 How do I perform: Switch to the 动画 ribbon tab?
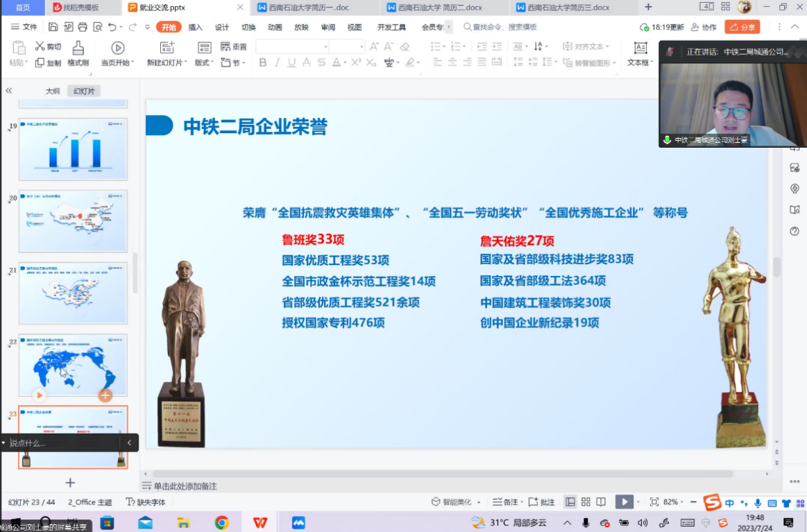pos(275,27)
